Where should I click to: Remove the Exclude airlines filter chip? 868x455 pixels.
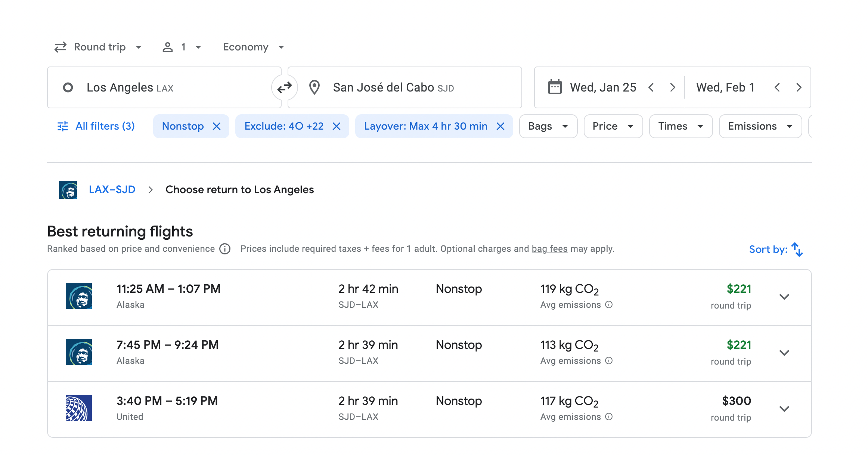(x=337, y=127)
